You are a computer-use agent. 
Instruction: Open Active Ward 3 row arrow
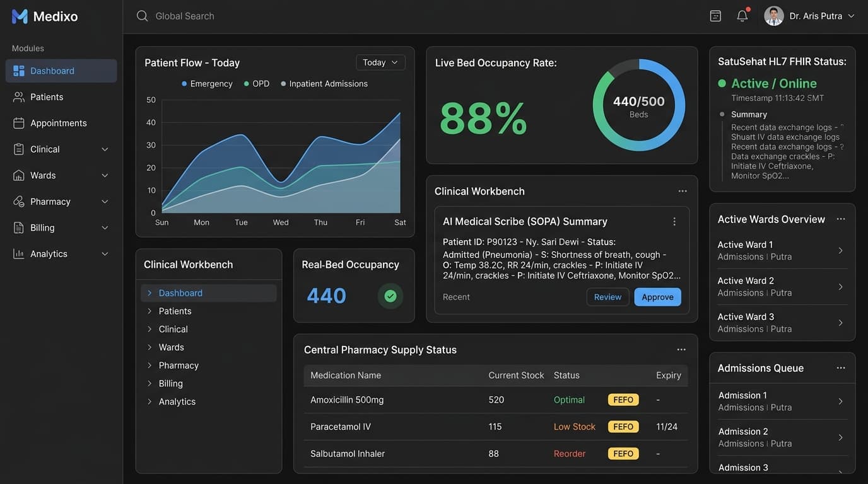tap(841, 323)
